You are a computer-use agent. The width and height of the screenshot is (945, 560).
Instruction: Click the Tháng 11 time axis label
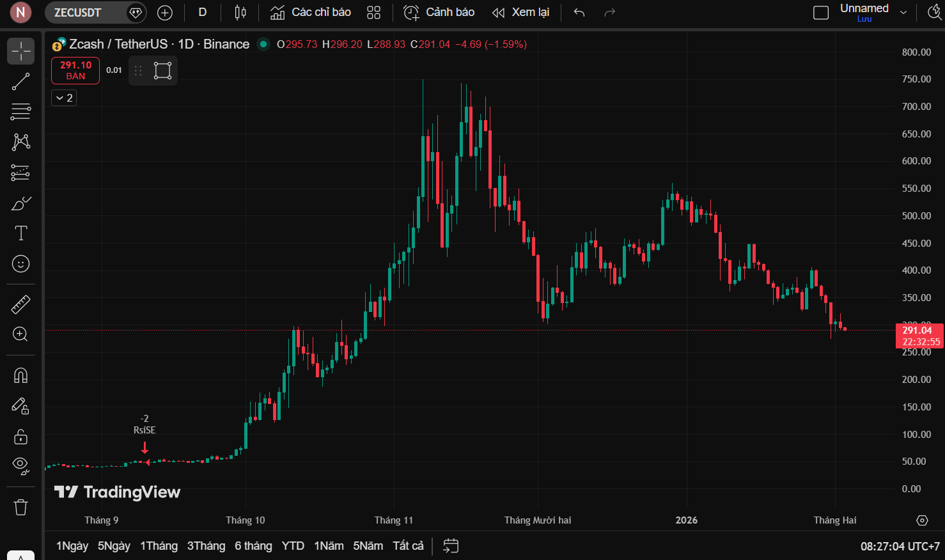(394, 520)
